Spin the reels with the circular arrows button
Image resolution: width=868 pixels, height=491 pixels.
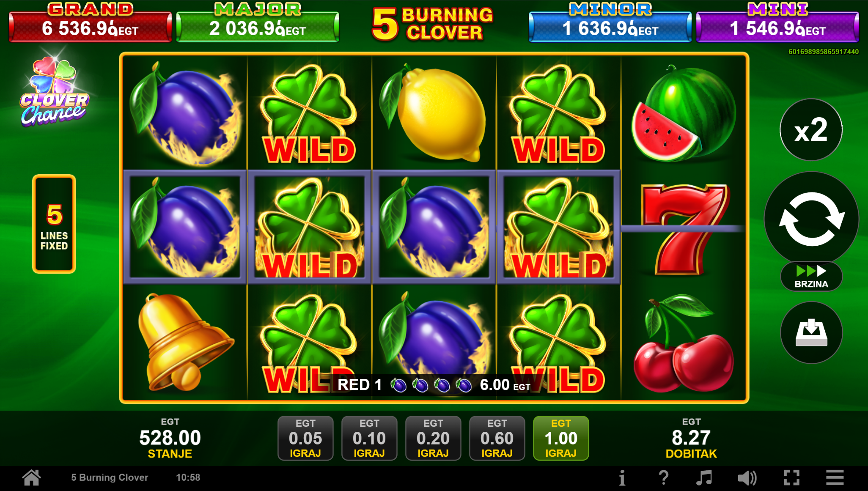[x=811, y=219]
